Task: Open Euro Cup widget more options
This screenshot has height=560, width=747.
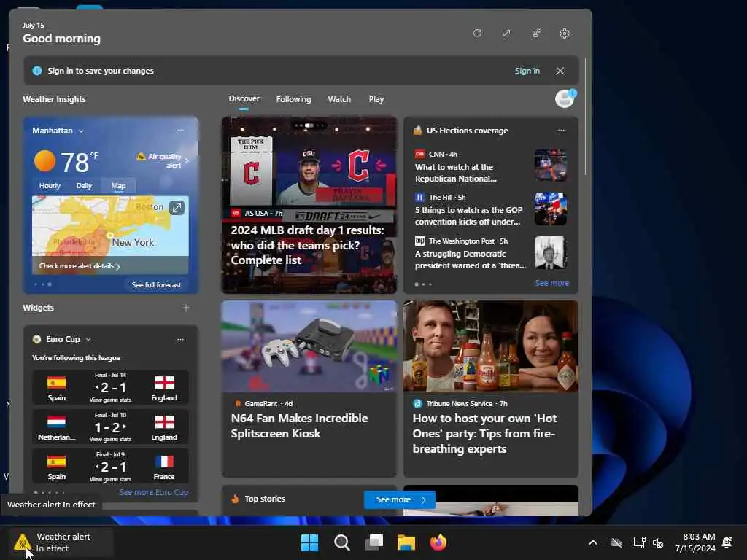Action: (181, 340)
